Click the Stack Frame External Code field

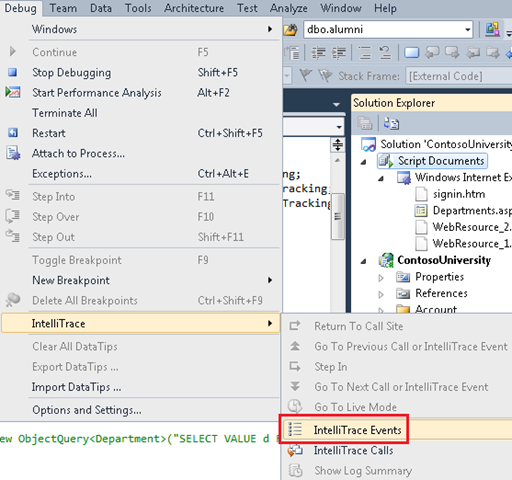pos(458,76)
